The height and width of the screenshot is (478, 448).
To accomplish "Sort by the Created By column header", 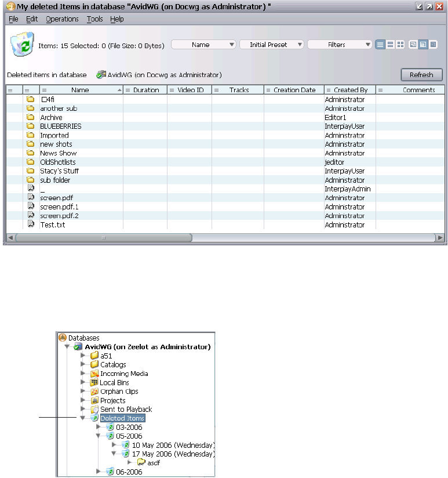I will [350, 90].
